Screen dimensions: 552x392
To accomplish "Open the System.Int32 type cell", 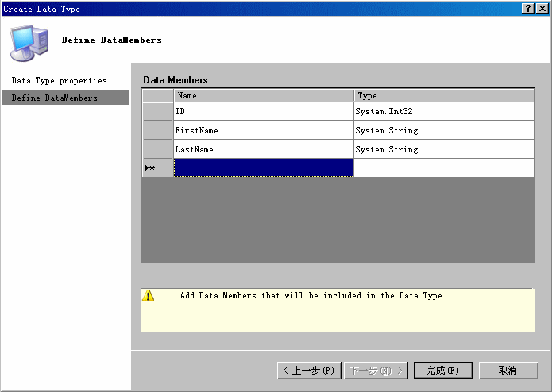I will (x=443, y=111).
